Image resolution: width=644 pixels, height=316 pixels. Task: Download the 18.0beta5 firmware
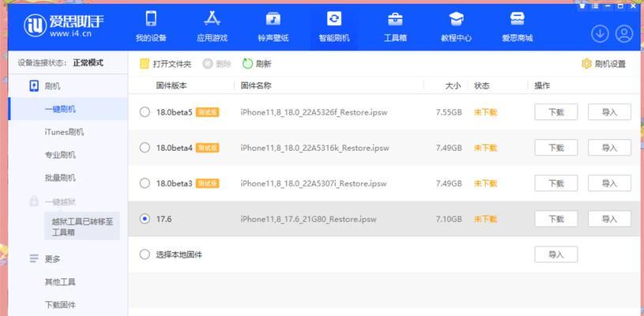point(556,112)
